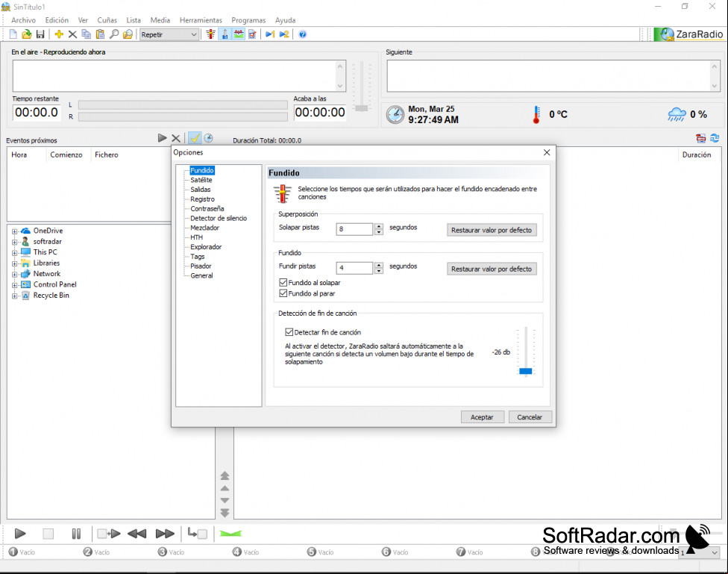
Task: Open the Lista menu
Action: click(134, 20)
